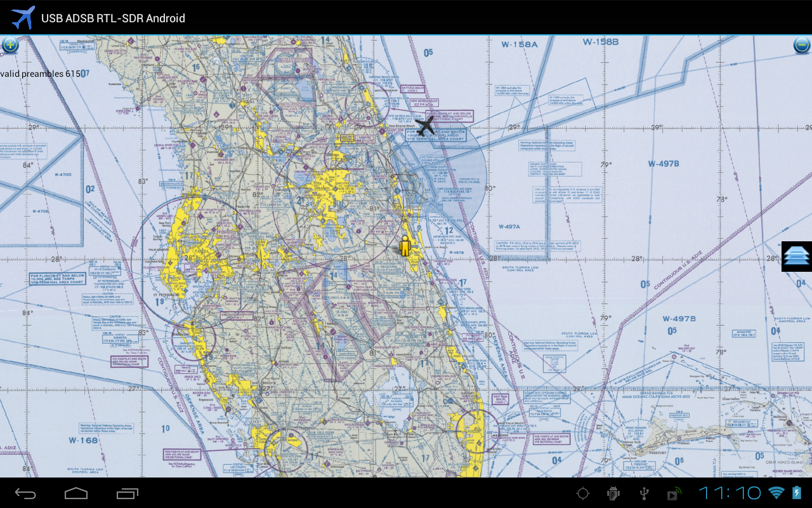Tap the GPS location status icon

click(x=583, y=493)
